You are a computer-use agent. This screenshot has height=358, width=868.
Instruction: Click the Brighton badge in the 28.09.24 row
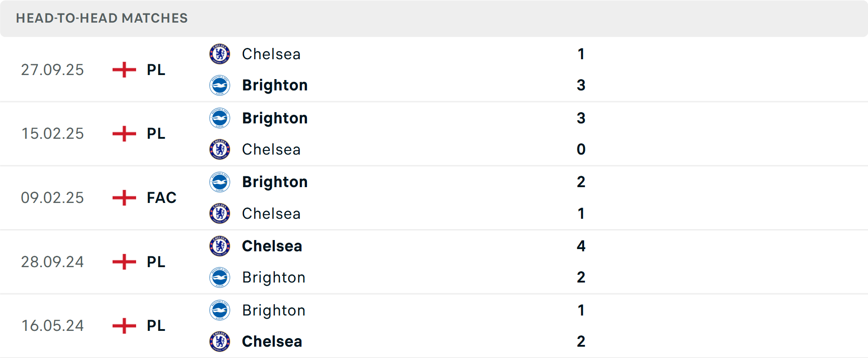(x=220, y=278)
